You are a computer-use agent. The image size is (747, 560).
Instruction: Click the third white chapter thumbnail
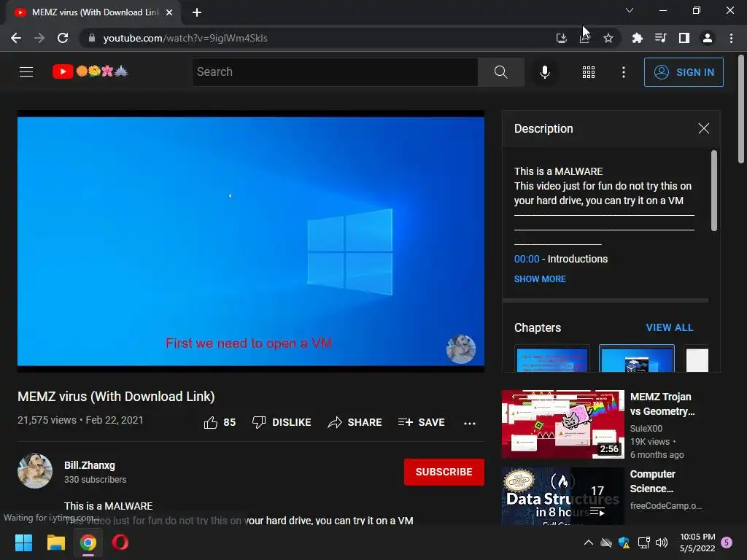tap(697, 359)
